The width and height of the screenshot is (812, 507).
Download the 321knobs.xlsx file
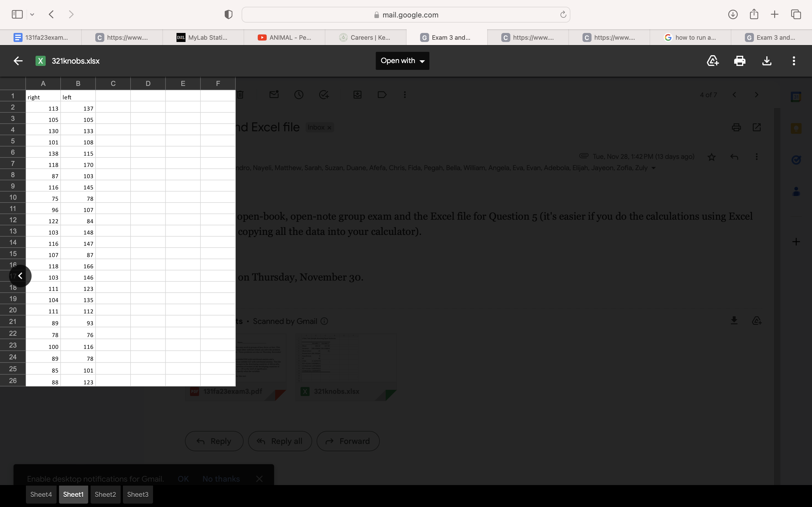tap(767, 61)
